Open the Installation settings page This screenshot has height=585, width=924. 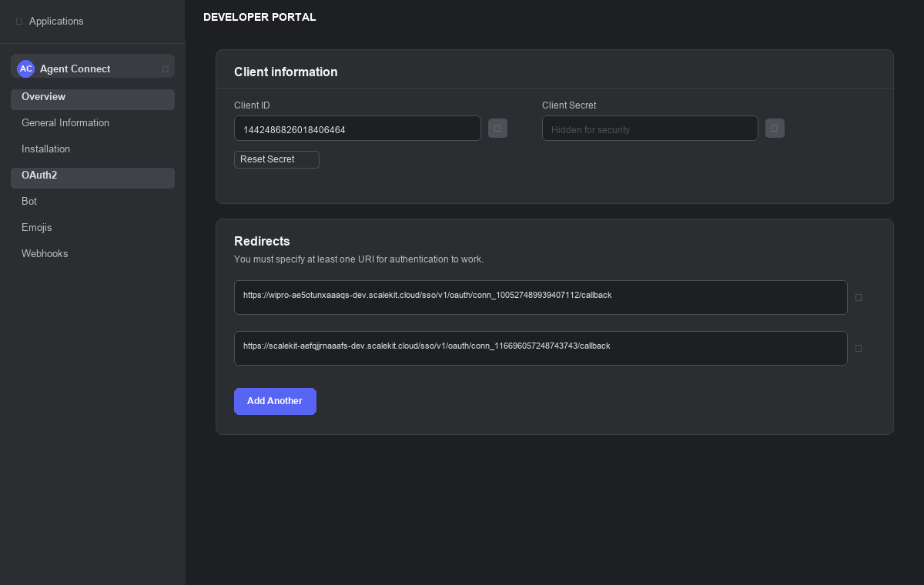(46, 149)
